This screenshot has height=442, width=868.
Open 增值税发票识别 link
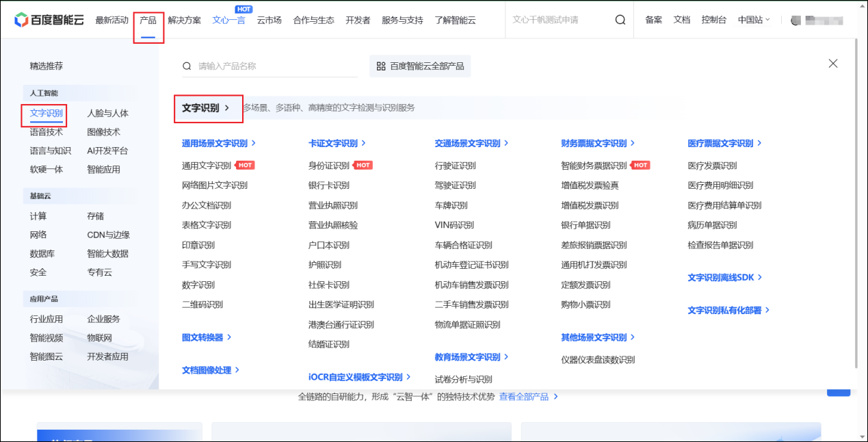coord(589,205)
